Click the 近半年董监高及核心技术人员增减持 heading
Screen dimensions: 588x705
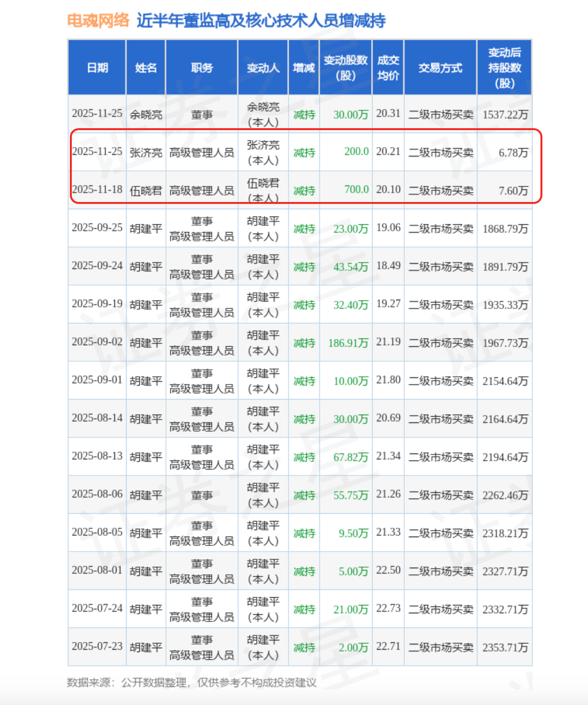(261, 20)
